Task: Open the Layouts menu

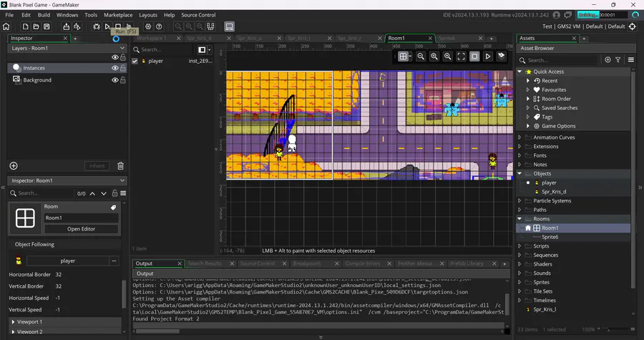Action: coord(148,15)
